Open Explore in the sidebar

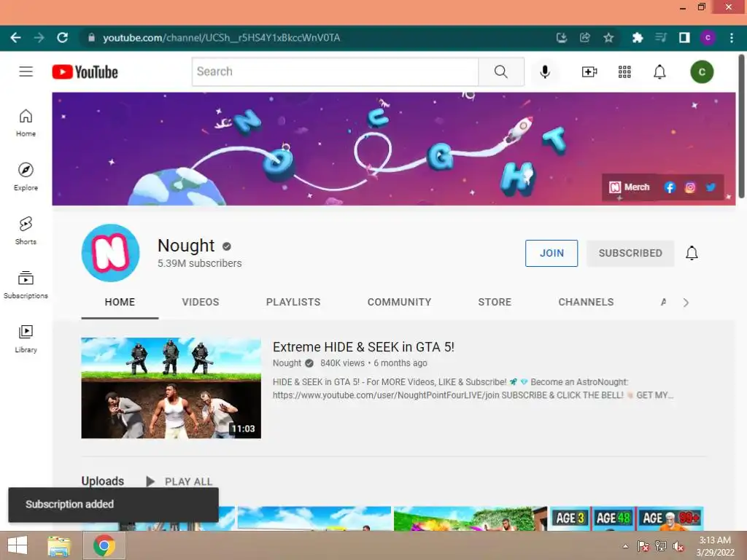point(26,176)
